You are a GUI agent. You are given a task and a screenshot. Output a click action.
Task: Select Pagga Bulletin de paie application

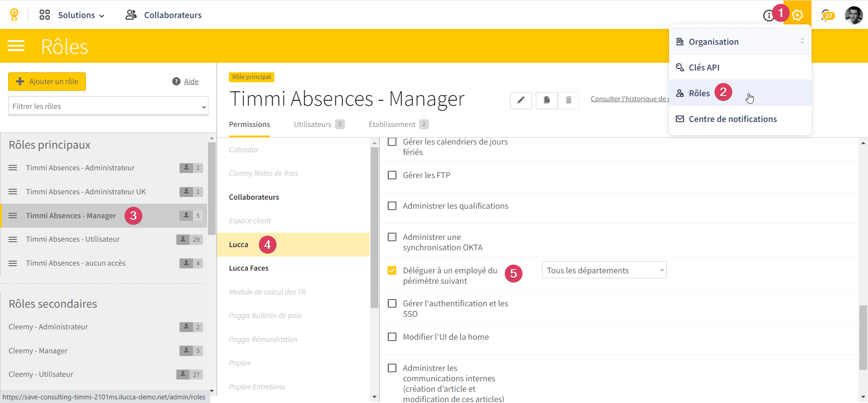click(x=293, y=315)
